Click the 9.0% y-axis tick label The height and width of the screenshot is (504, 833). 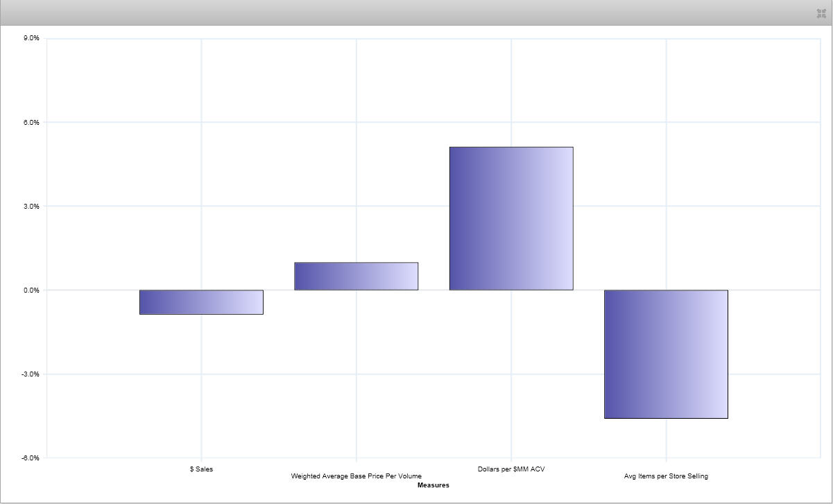pyautogui.click(x=32, y=38)
